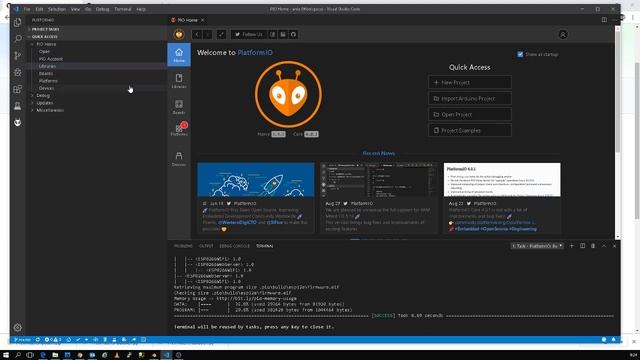Open Windows taskbar search
640x360 pixels.
(18, 355)
